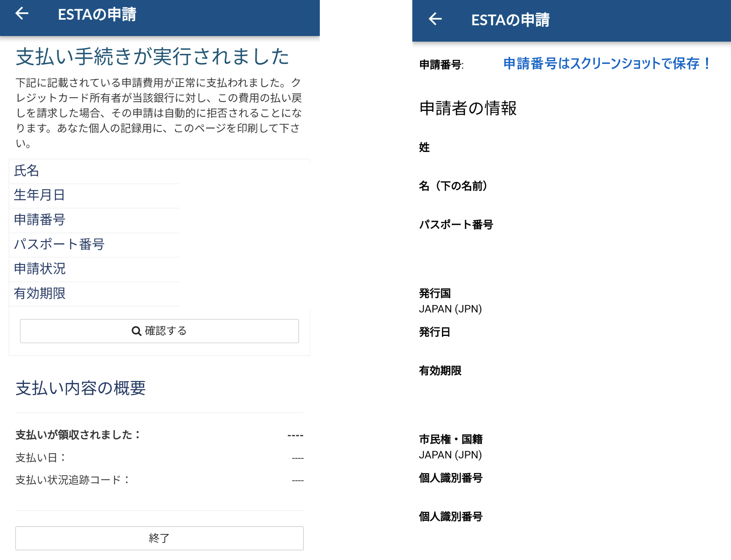The image size is (731, 560).
Task: Click the 発行日 label
Action: pos(435,332)
